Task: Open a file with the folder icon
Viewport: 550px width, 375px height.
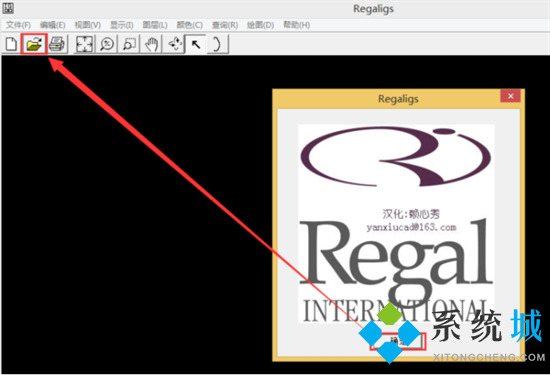Action: pos(34,44)
